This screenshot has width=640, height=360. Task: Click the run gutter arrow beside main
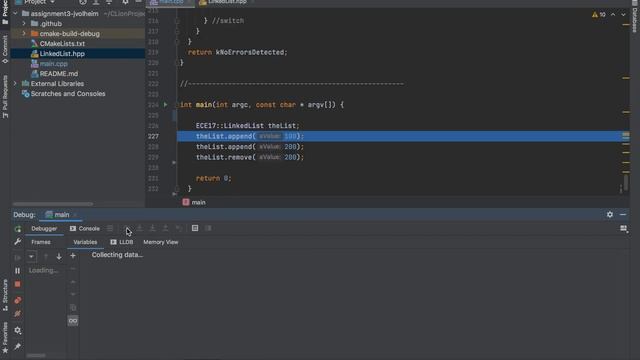pos(165,104)
